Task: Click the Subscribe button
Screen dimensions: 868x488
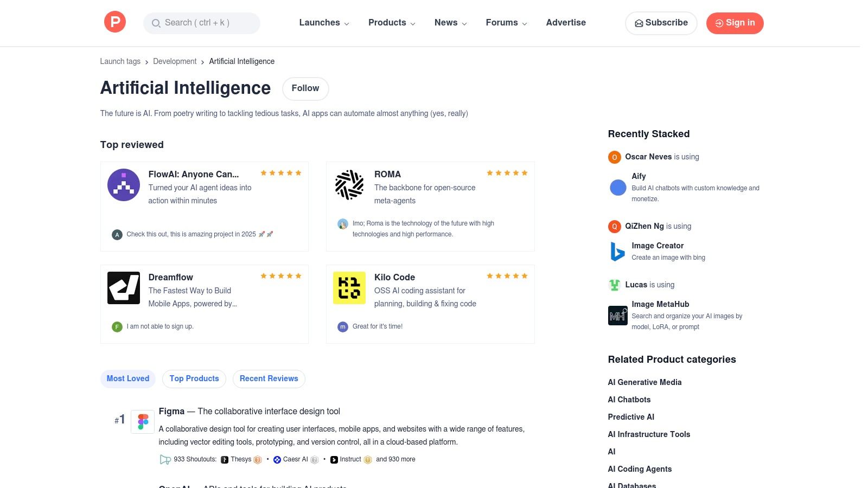Action: pyautogui.click(x=661, y=23)
